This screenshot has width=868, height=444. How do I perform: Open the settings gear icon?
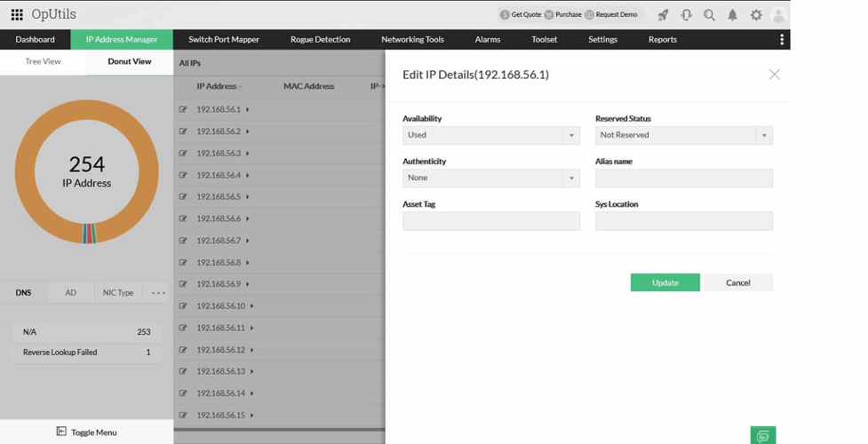click(x=756, y=15)
